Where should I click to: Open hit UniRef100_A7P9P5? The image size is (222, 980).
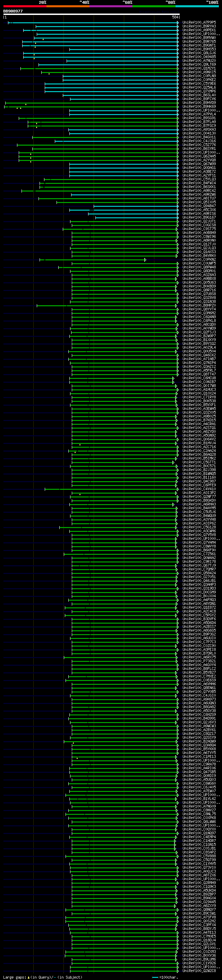tap(199, 23)
